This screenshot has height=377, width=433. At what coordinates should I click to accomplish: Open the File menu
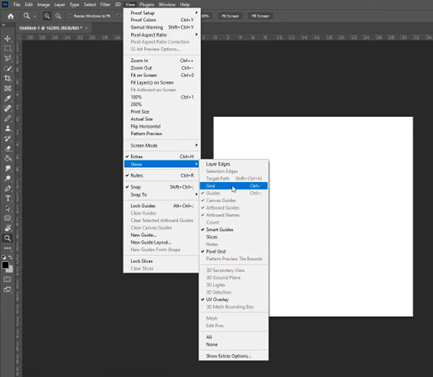pyautogui.click(x=17, y=5)
